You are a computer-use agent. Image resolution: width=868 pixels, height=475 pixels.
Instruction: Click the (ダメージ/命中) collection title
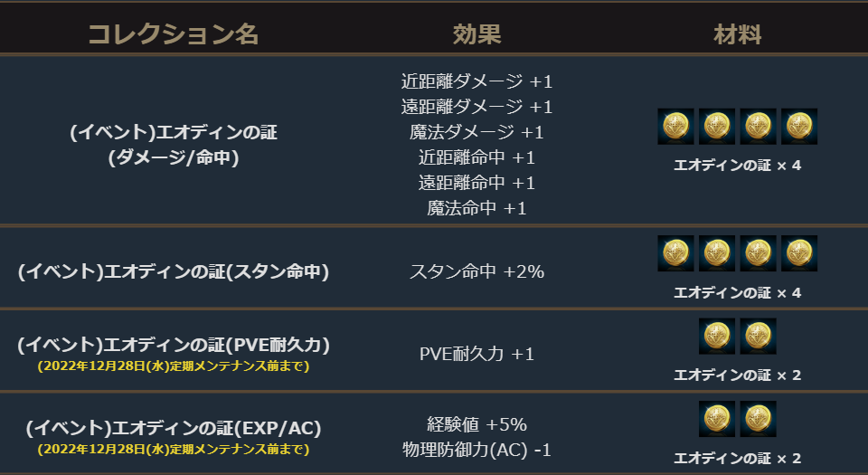click(173, 157)
